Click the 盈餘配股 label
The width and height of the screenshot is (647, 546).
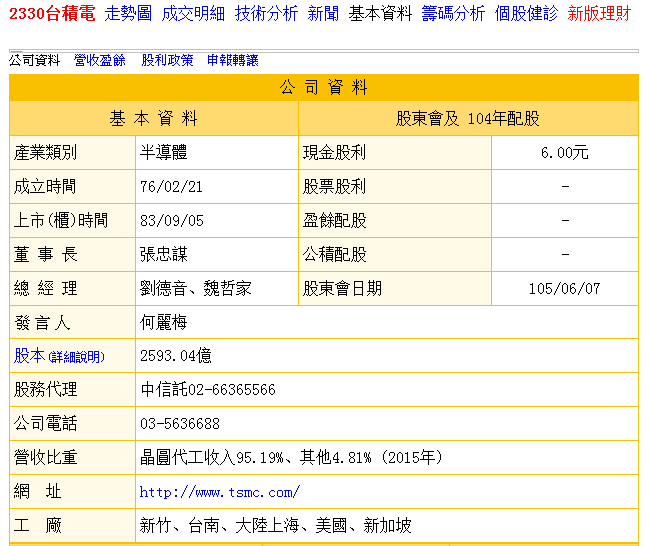(334, 220)
